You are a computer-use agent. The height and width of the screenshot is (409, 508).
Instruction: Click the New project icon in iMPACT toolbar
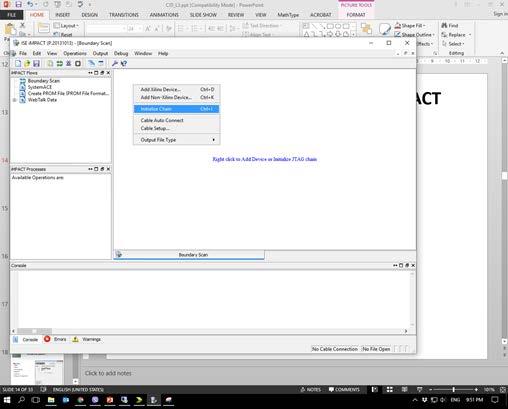pos(18,63)
